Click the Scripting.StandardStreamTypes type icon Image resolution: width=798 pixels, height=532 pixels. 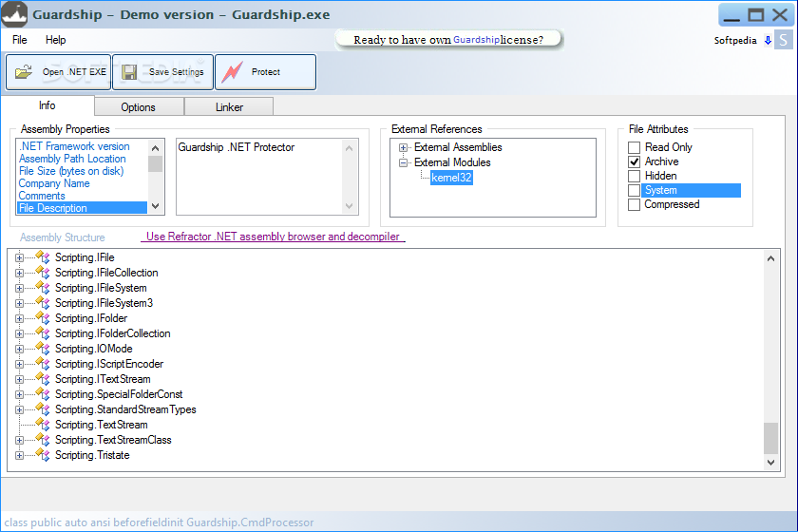pos(44,409)
